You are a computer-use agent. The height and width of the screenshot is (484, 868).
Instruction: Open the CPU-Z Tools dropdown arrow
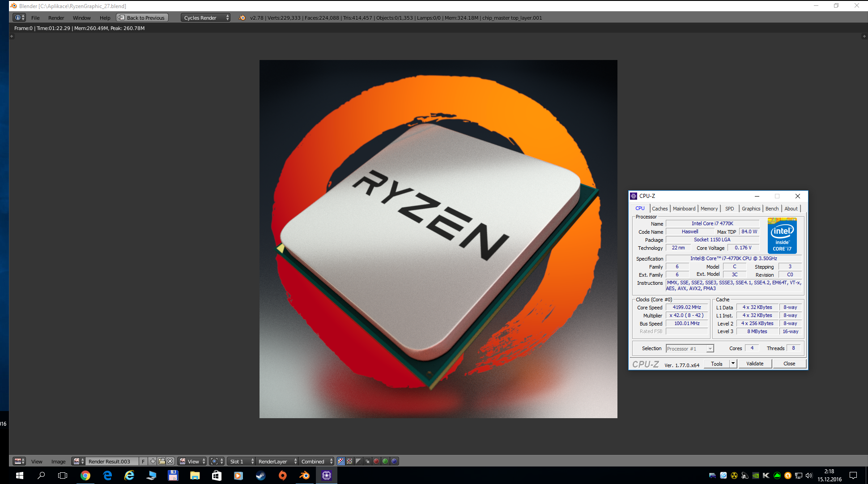[733, 364]
